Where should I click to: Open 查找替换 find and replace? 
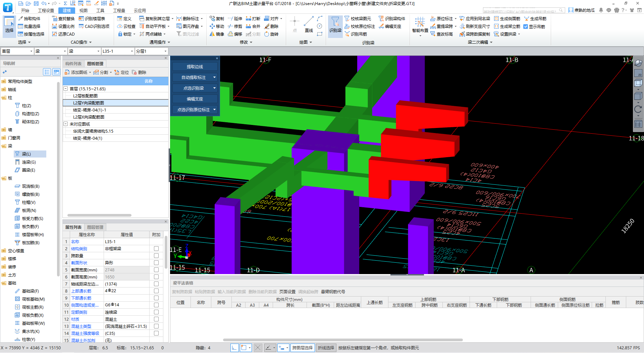pyautogui.click(x=63, y=18)
